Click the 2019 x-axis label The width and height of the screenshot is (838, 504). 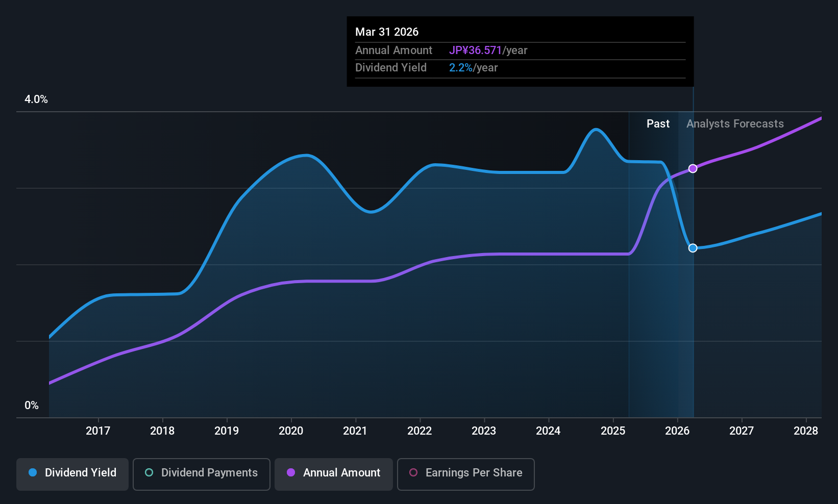tap(227, 431)
